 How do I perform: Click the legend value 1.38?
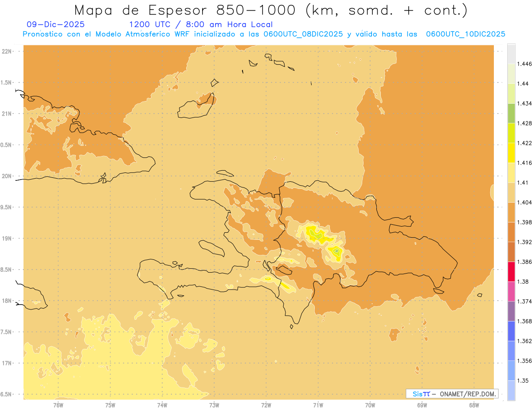(523, 282)
